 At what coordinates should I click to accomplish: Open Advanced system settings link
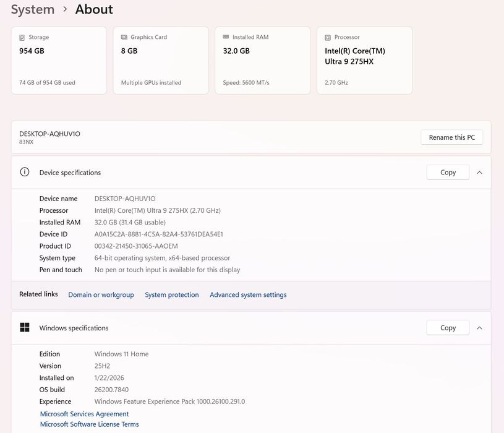[248, 295]
